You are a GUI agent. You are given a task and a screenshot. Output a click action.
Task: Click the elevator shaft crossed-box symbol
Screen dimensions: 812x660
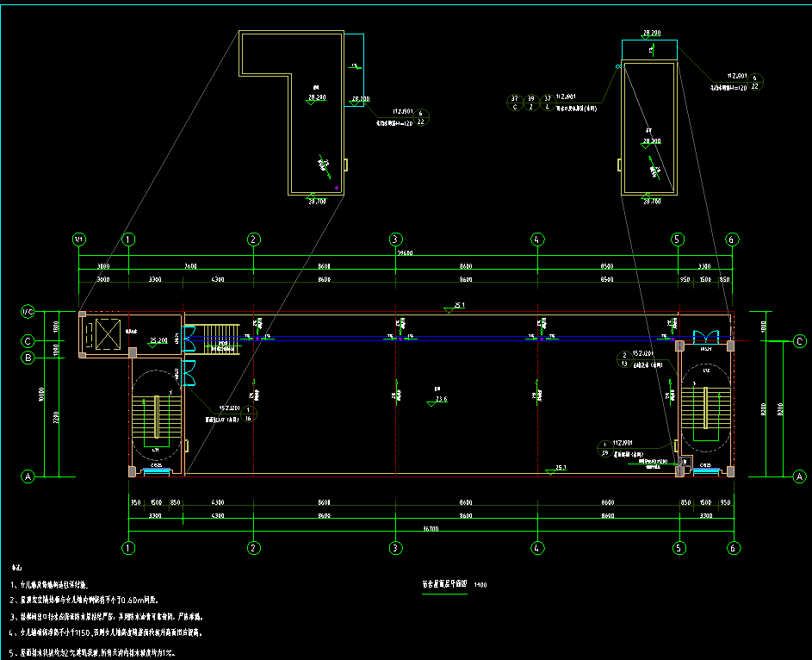(107, 333)
